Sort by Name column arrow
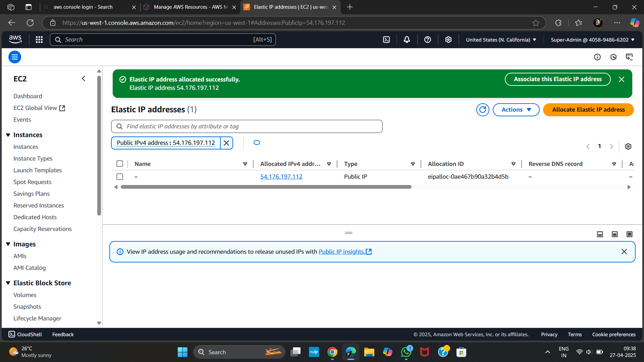Viewport: 644px width, 362px height. coord(245,164)
